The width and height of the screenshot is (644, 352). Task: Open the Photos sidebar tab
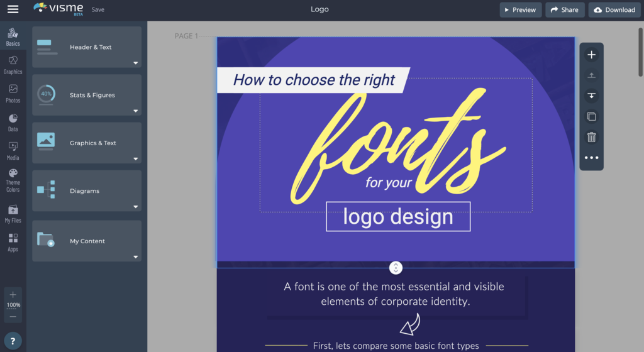coord(13,94)
